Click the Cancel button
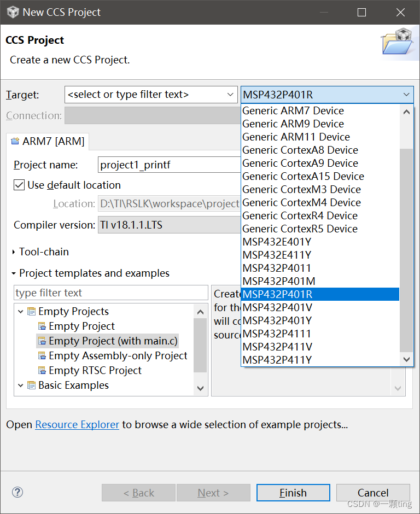Viewport: 420px width, 514px height. click(373, 493)
